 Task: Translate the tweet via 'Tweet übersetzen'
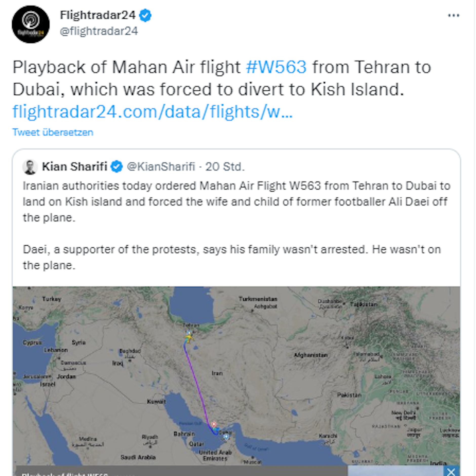53,132
